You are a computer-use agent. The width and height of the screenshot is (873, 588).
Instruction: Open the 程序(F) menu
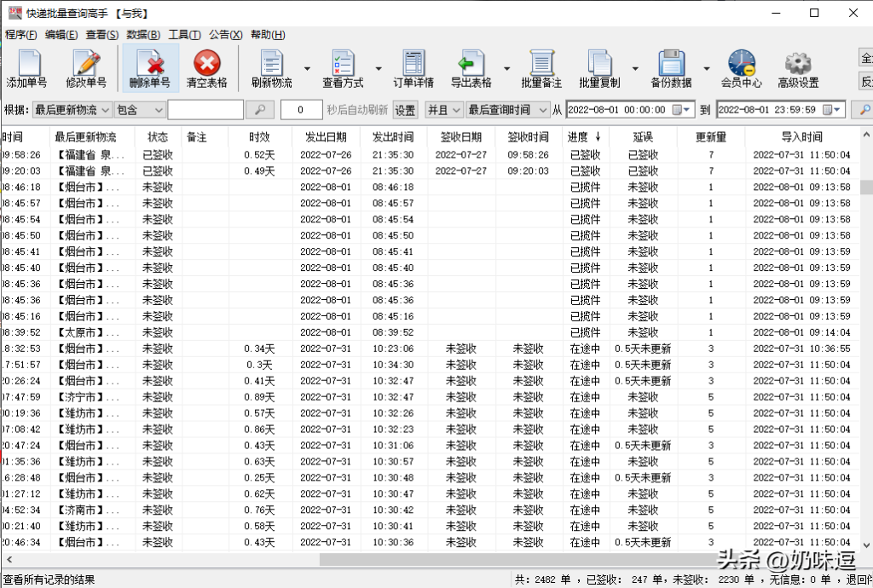pyautogui.click(x=20, y=34)
